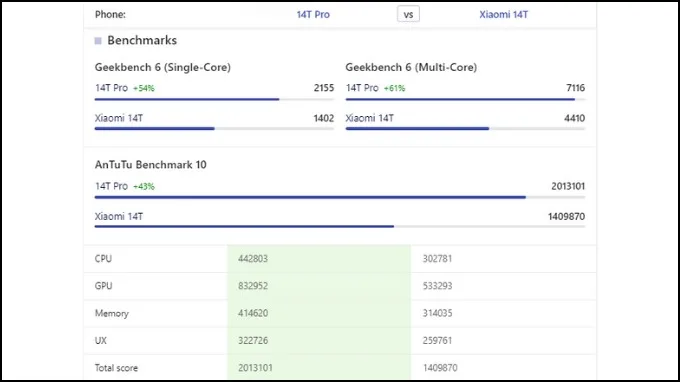This screenshot has width=680, height=382.
Task: Open the Xiaomi 14T phone link
Action: 503,14
